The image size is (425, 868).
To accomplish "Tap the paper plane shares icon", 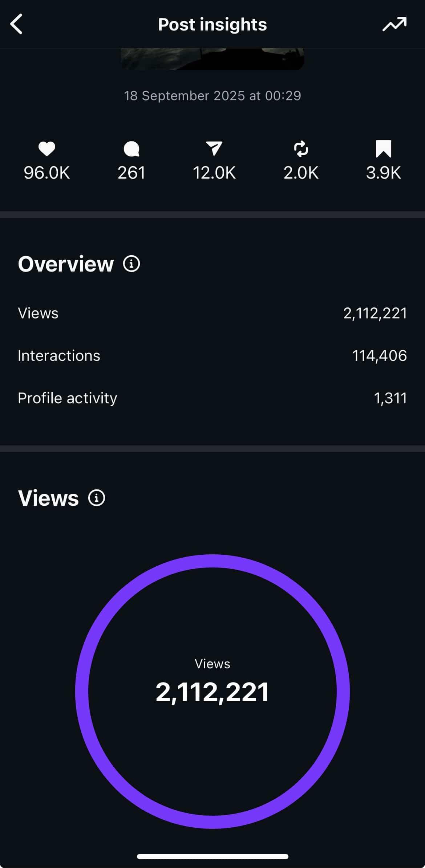I will click(214, 149).
